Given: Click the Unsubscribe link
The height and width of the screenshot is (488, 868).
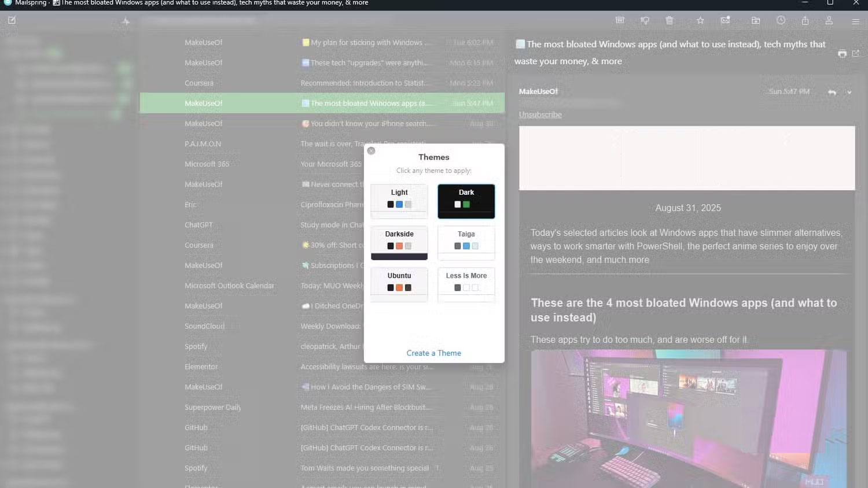Looking at the screenshot, I should pos(540,114).
